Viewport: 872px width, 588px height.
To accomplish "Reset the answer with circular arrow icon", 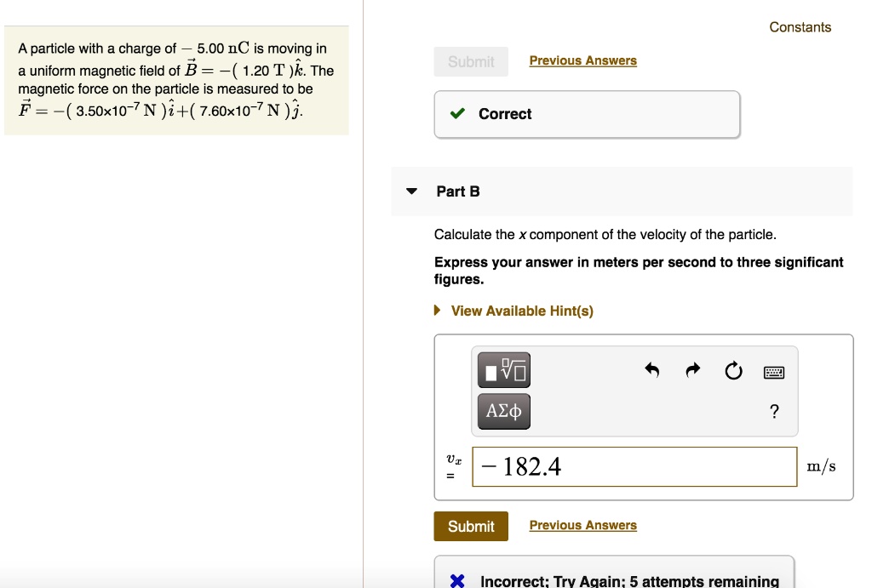I will point(733,372).
